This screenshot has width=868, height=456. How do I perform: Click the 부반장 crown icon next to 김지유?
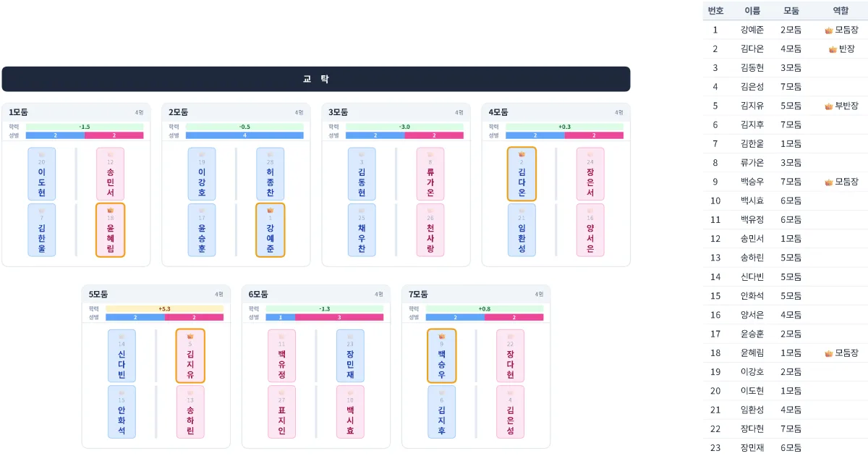(828, 106)
